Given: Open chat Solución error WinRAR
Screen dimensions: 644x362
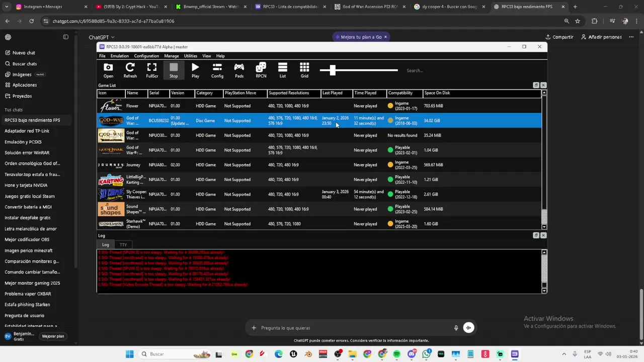Looking at the screenshot, I should click(x=27, y=153).
